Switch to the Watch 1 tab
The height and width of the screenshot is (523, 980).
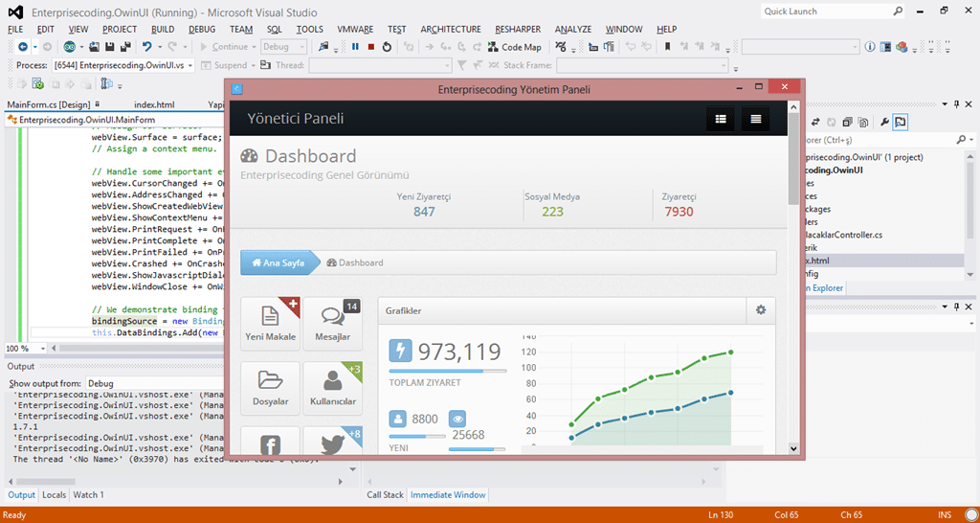tap(89, 495)
